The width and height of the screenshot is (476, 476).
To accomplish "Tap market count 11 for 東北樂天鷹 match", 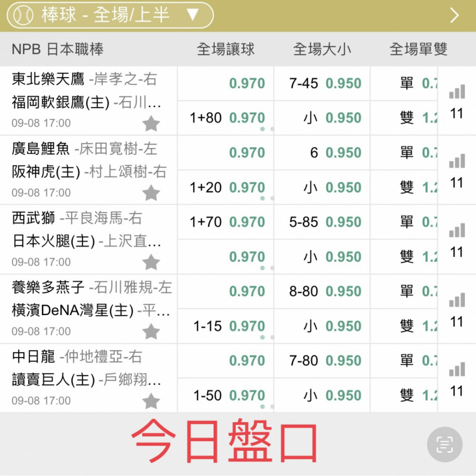I will click(456, 114).
